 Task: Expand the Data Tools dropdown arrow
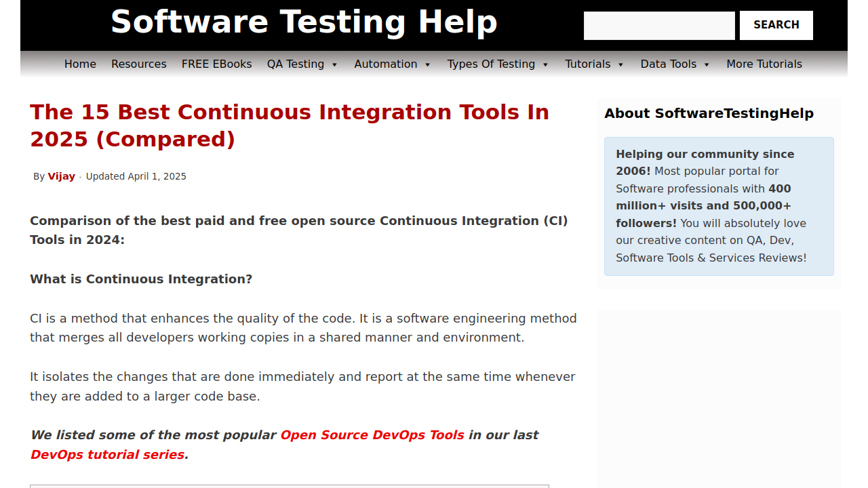coord(707,64)
